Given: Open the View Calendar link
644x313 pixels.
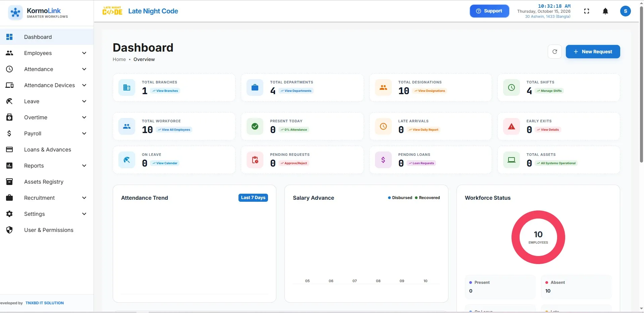Looking at the screenshot, I should point(165,163).
